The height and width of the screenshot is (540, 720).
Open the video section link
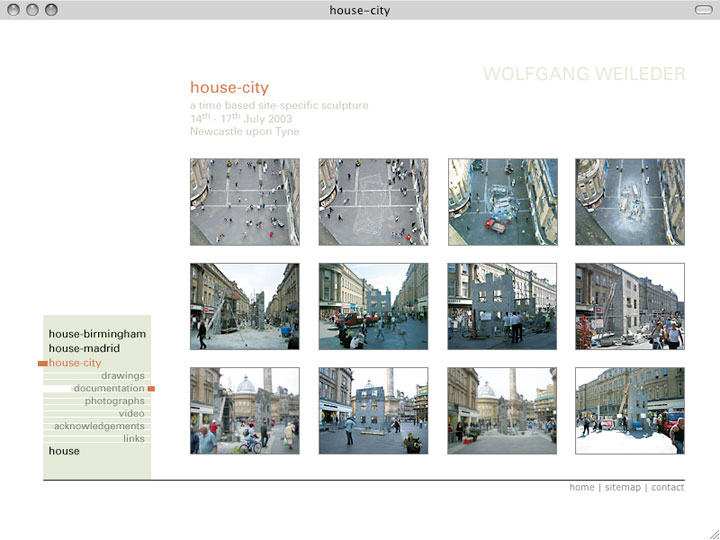[x=131, y=413]
